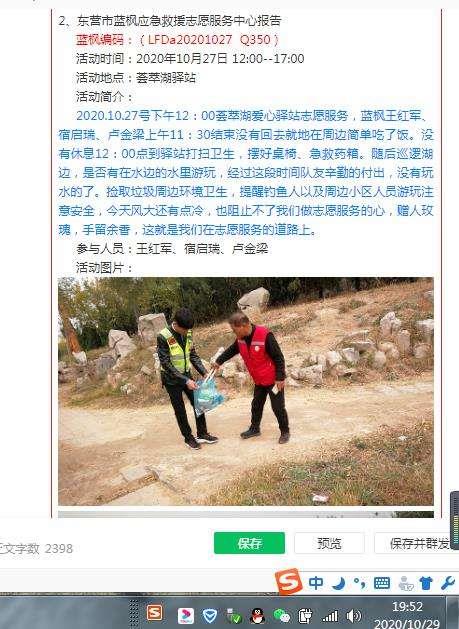This screenshot has height=629, width=459.
Task: Switch Chinese/English mode via 中 icon
Action: [x=316, y=582]
